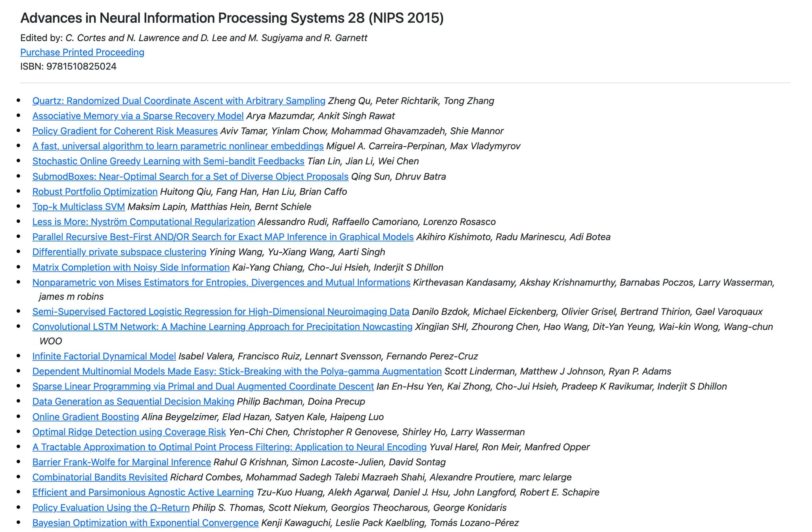Open the SubmodBoxes paper link

190,177
